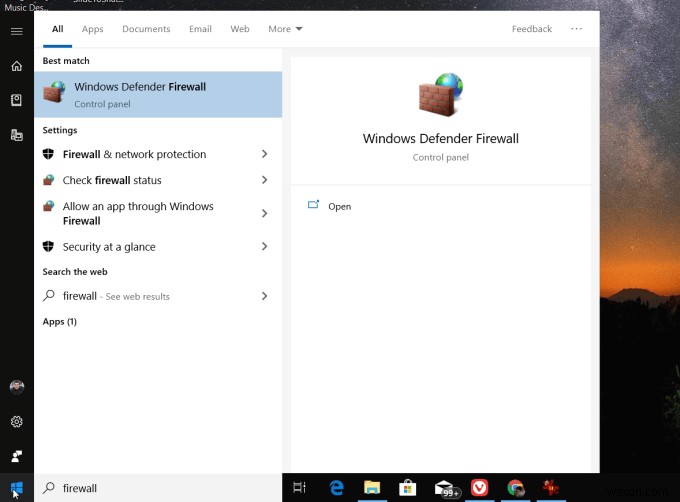Open the notebook icon in sidebar
680x502 pixels.
(x=16, y=100)
